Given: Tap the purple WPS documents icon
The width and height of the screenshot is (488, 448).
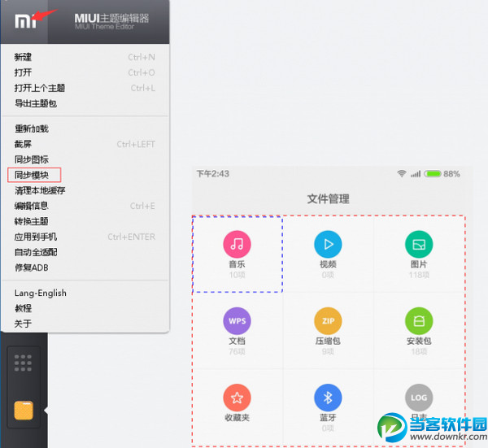Looking at the screenshot, I should pos(237,321).
